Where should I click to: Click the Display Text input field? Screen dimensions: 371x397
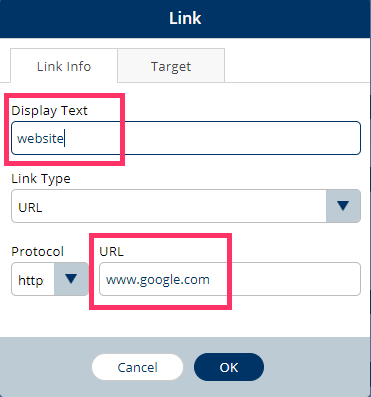[x=186, y=138]
